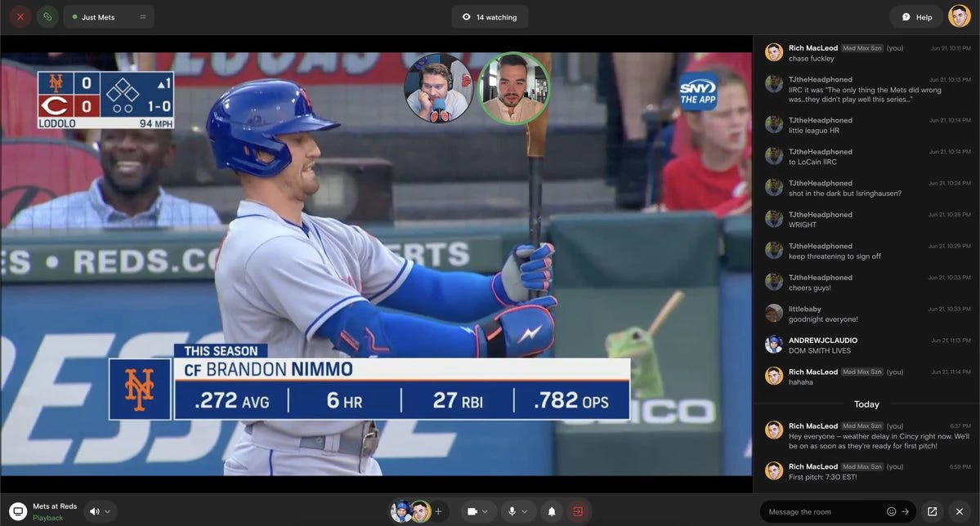Expand microphone device options chevron

(525, 511)
